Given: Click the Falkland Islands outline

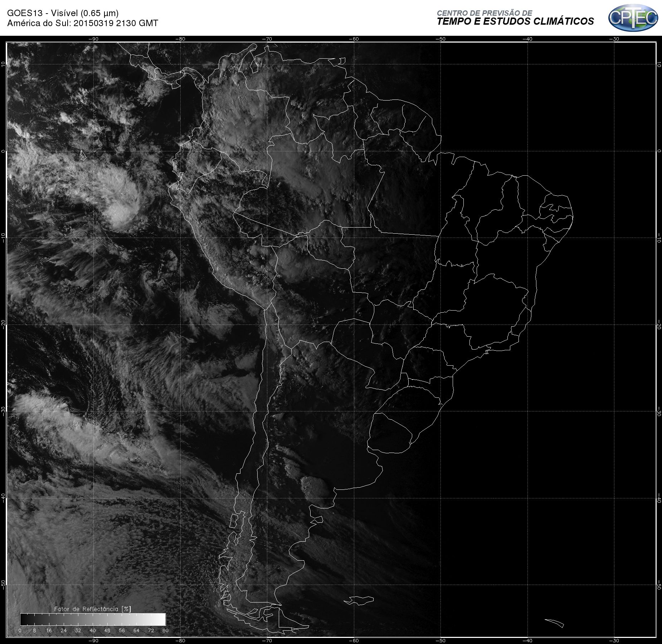Looking at the screenshot, I should tap(359, 600).
